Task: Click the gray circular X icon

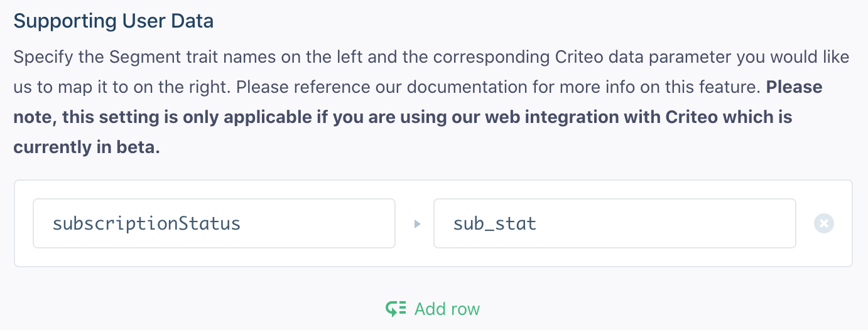Action: 823,223
